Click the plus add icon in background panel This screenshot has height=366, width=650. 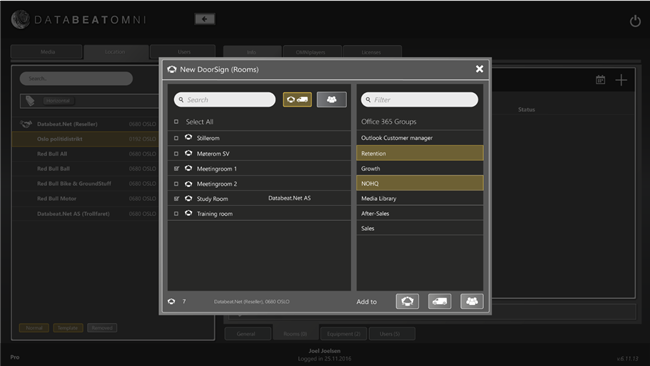click(x=621, y=80)
